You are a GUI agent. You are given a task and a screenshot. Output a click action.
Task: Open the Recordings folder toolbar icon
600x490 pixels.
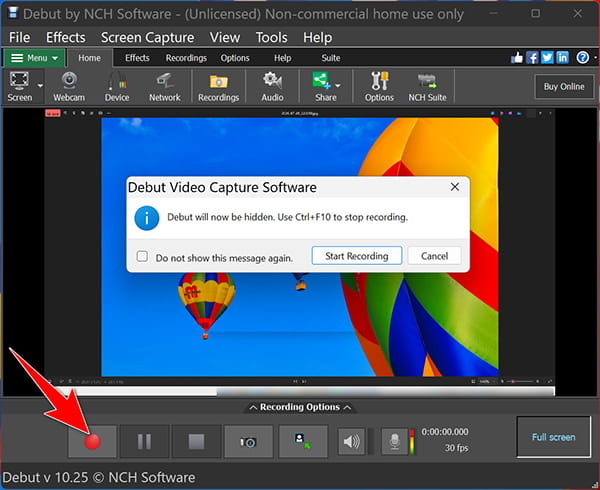(x=218, y=86)
